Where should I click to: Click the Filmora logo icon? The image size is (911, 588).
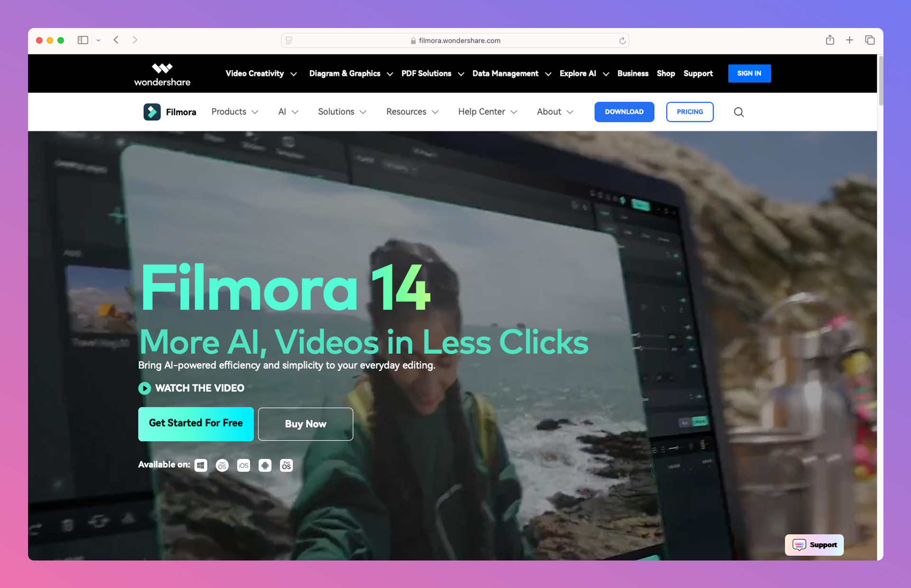tap(152, 112)
